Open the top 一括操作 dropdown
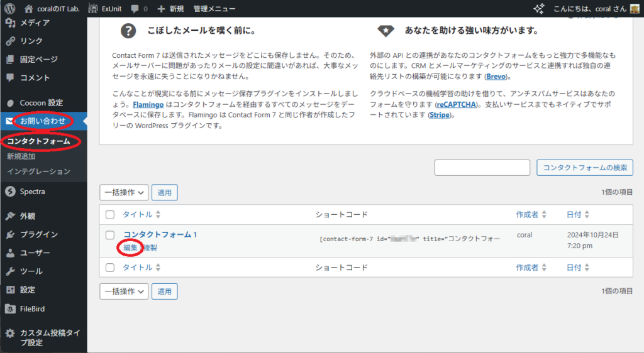 (124, 192)
